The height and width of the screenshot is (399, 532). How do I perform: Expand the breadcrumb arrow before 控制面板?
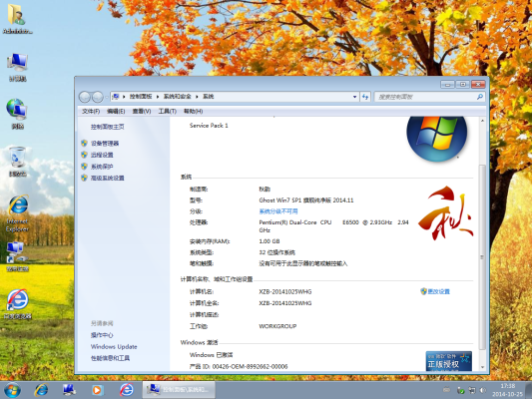click(x=124, y=97)
